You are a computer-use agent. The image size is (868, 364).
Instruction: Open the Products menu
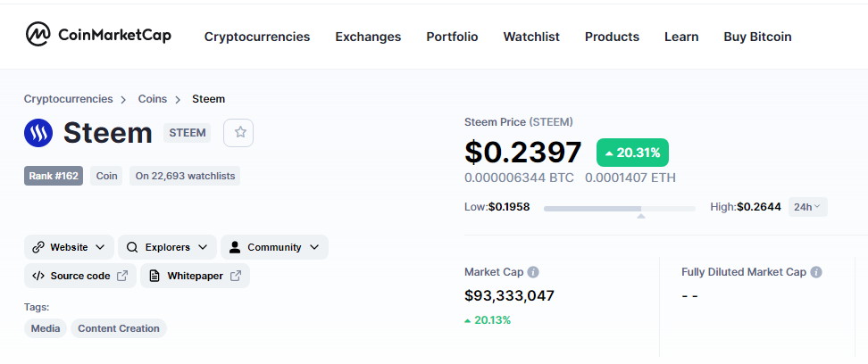pos(613,37)
